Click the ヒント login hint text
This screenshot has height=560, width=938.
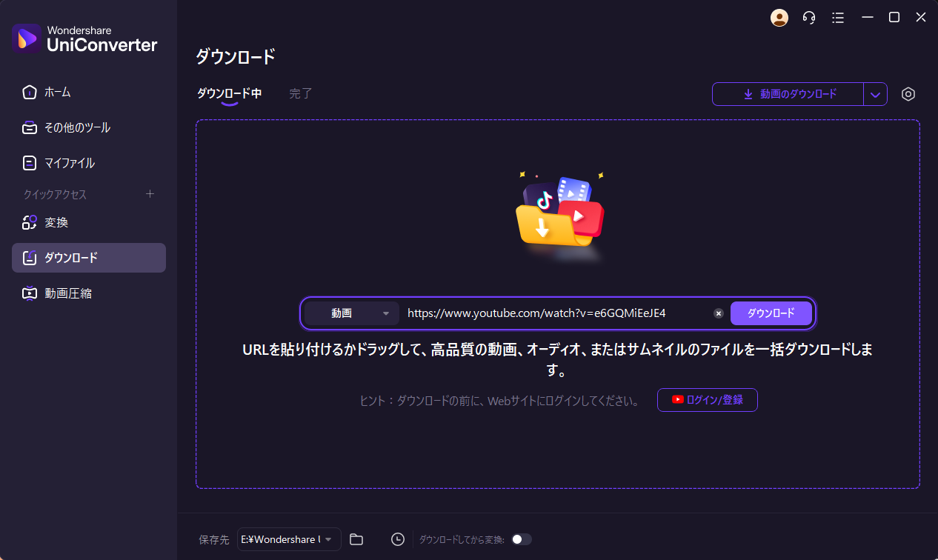(x=499, y=401)
